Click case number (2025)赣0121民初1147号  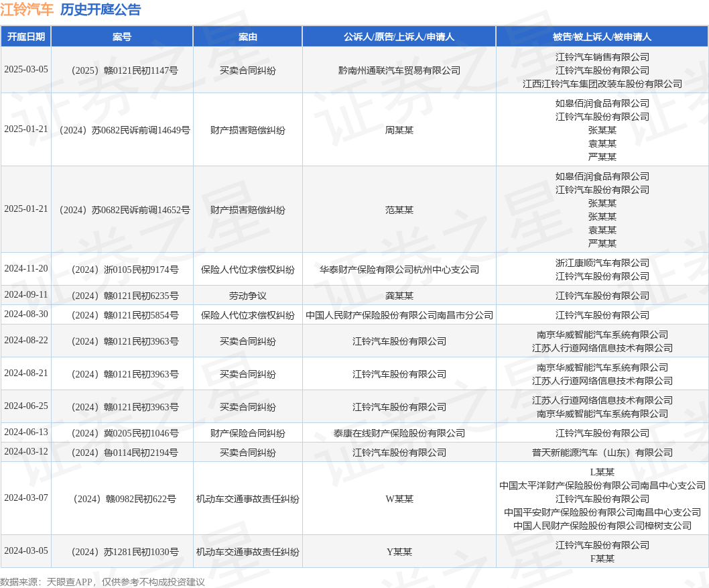122,70
